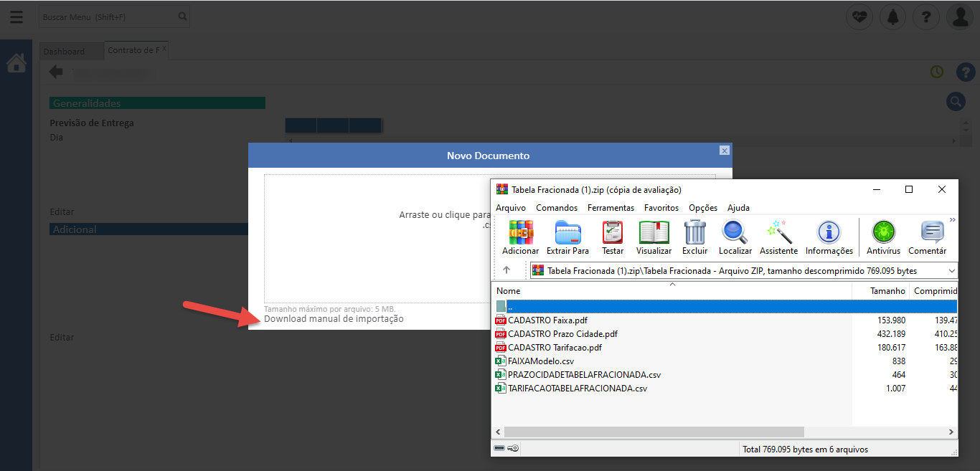
Task: Switch to the Dashboard tab
Action: coord(64,52)
